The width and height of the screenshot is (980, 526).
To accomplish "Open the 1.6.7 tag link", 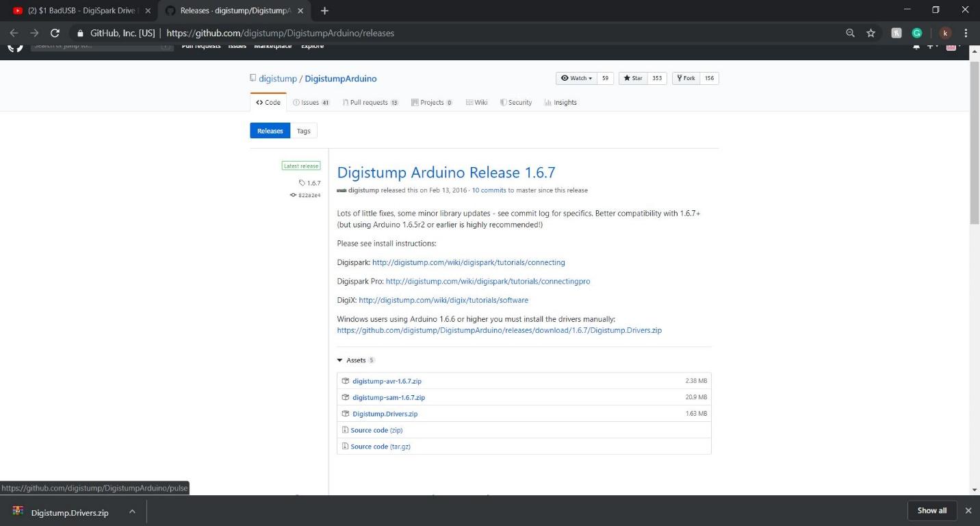I will pos(310,183).
